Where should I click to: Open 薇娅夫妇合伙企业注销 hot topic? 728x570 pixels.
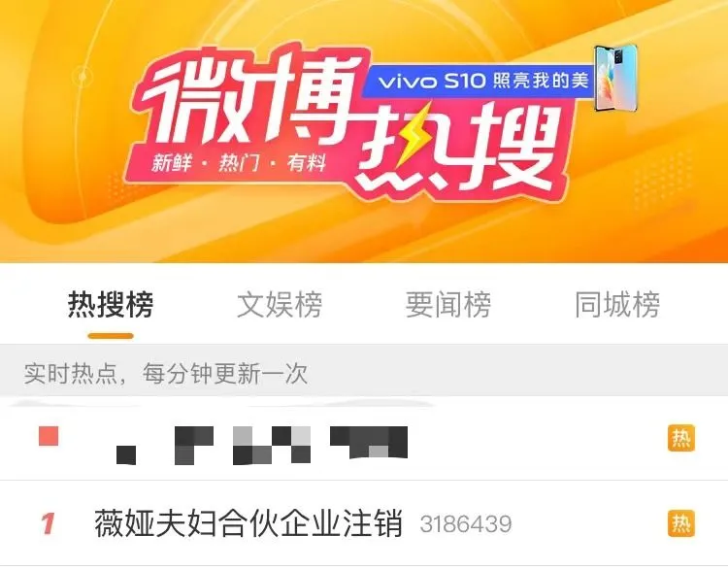(x=248, y=523)
